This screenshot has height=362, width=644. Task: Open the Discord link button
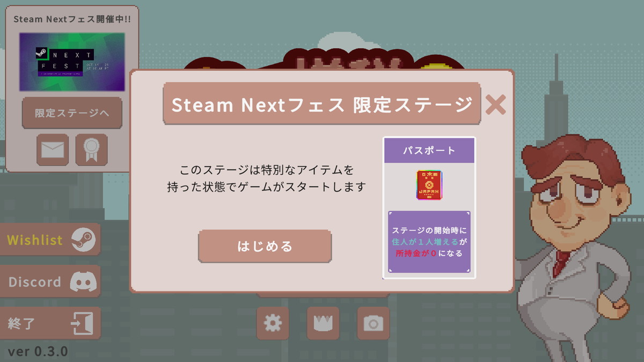click(50, 282)
